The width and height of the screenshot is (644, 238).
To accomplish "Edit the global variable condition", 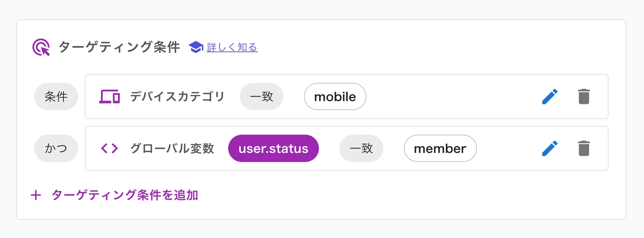I will tap(550, 148).
